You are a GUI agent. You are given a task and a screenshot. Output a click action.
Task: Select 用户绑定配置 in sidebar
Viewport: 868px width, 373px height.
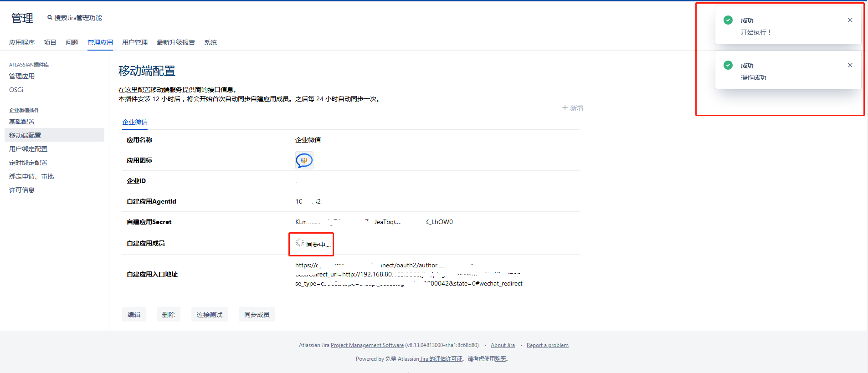click(x=28, y=149)
